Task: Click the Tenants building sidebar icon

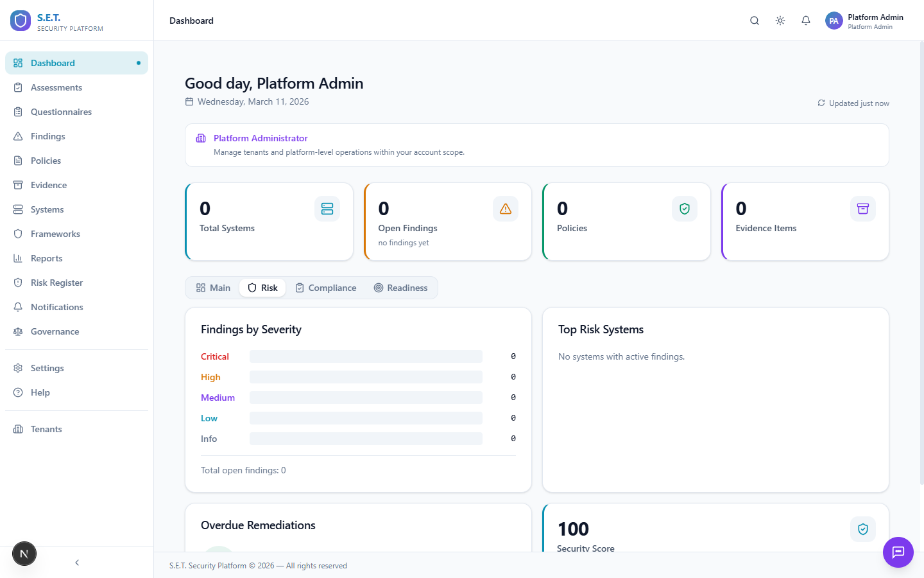Action: pyautogui.click(x=18, y=429)
